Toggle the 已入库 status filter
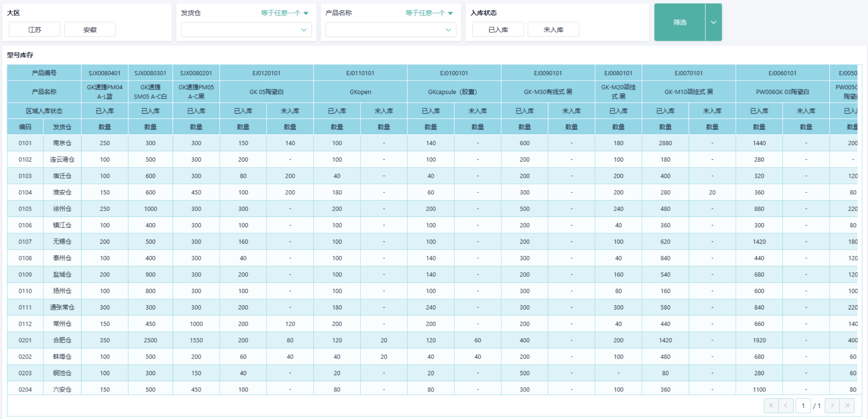The height and width of the screenshot is (419, 868). (x=498, y=30)
